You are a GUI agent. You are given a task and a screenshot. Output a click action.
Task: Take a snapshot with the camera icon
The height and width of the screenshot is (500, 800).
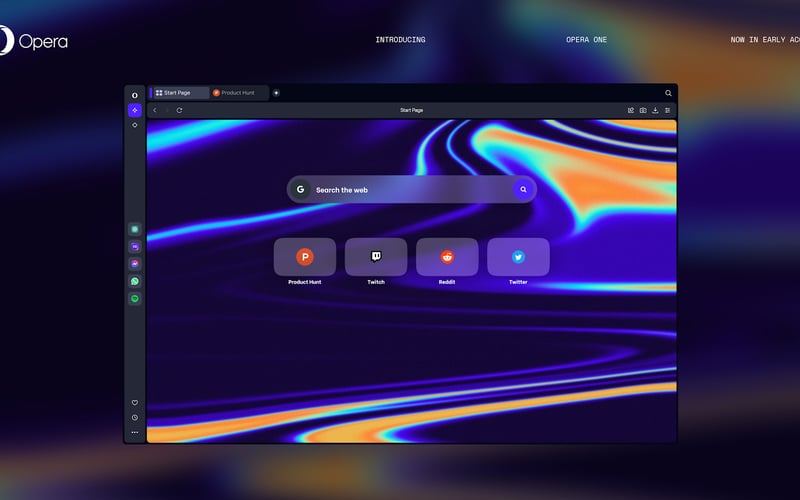click(643, 110)
